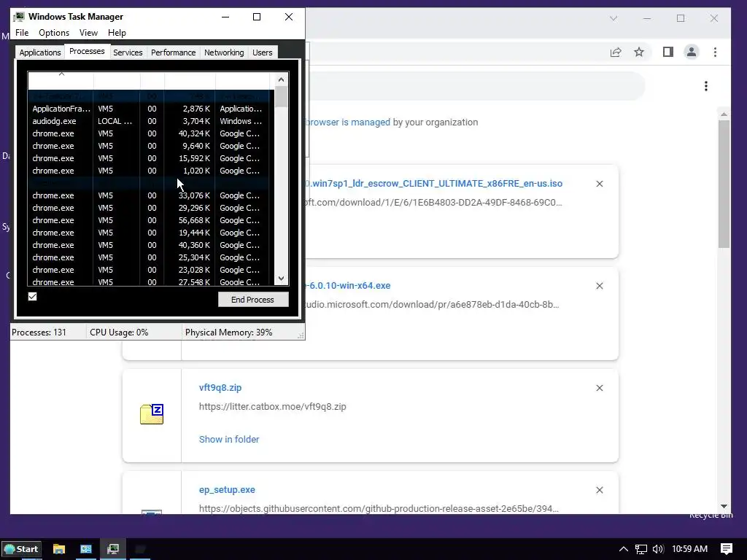Switch to the Users tab
747x560 pixels.
point(263,52)
